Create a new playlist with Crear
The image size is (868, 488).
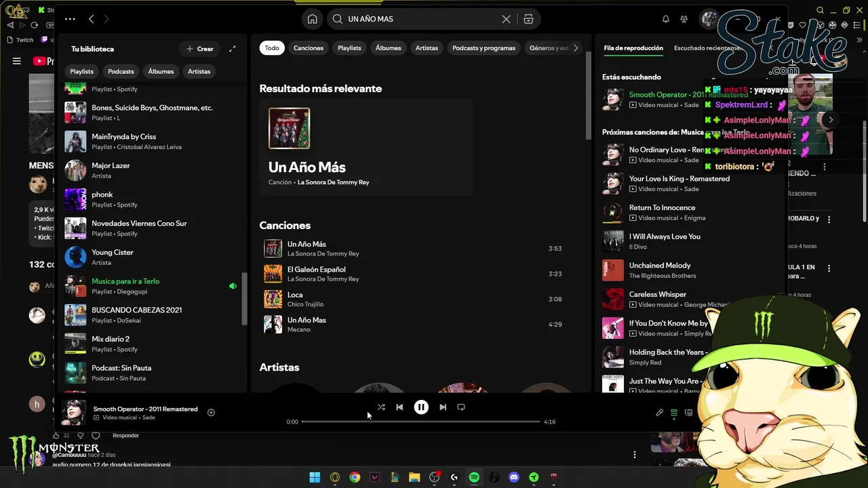click(x=199, y=49)
